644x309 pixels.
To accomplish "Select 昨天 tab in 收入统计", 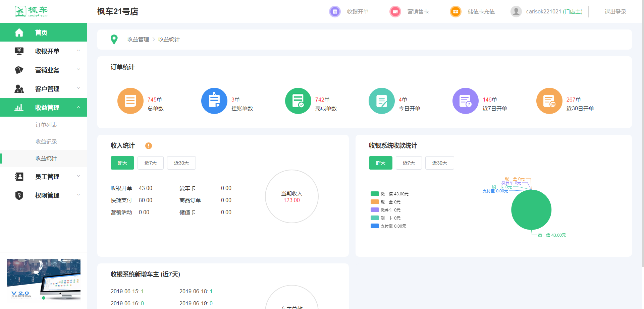I will (122, 163).
